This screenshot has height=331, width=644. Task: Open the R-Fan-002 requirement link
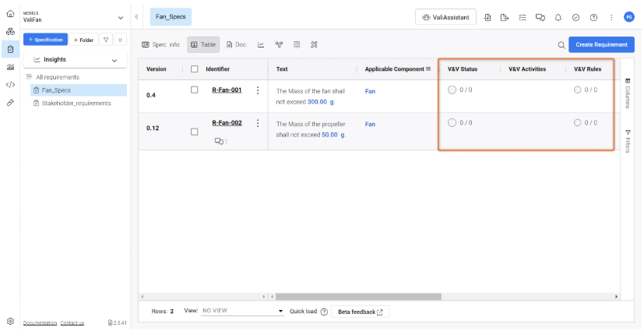click(x=227, y=123)
